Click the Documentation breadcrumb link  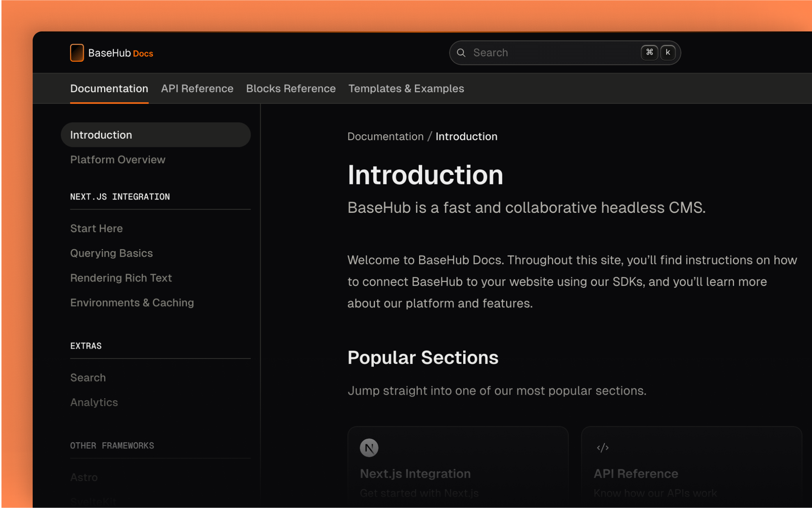(x=386, y=136)
